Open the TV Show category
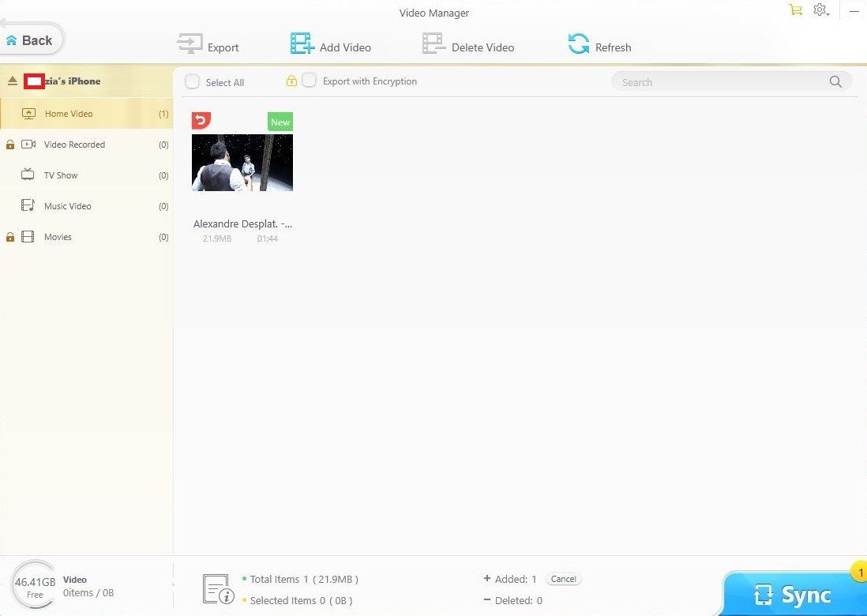The width and height of the screenshot is (867, 616). (86, 175)
